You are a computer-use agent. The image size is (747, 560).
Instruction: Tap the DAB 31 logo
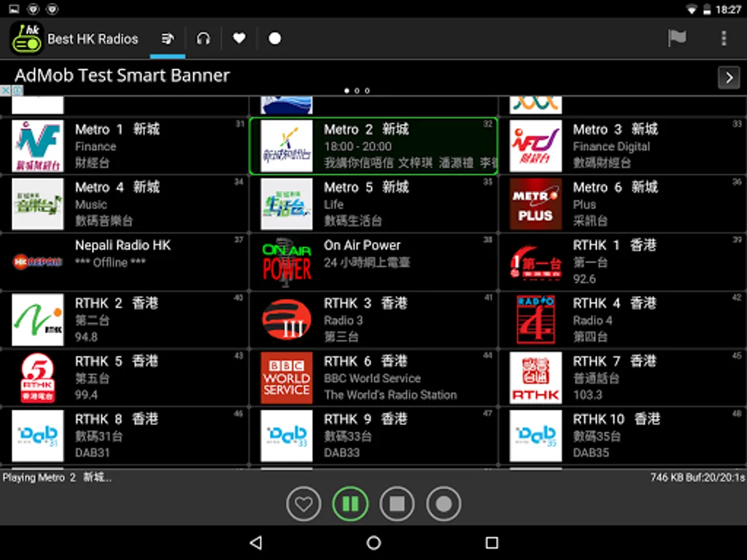[x=38, y=436]
